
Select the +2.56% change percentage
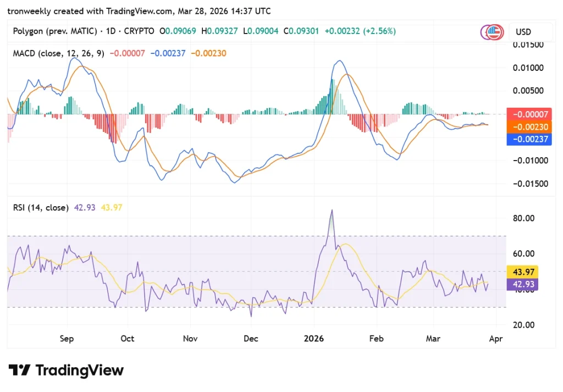pyautogui.click(x=380, y=31)
